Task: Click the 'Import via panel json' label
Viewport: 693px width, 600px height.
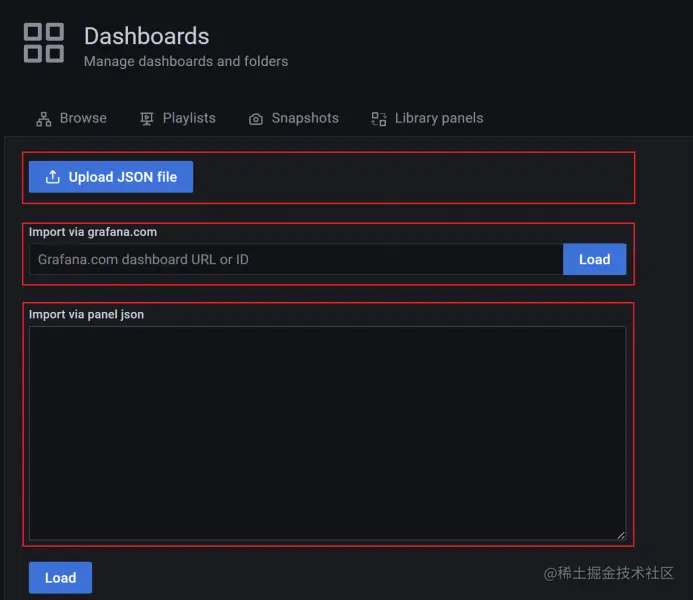Action: (x=86, y=315)
